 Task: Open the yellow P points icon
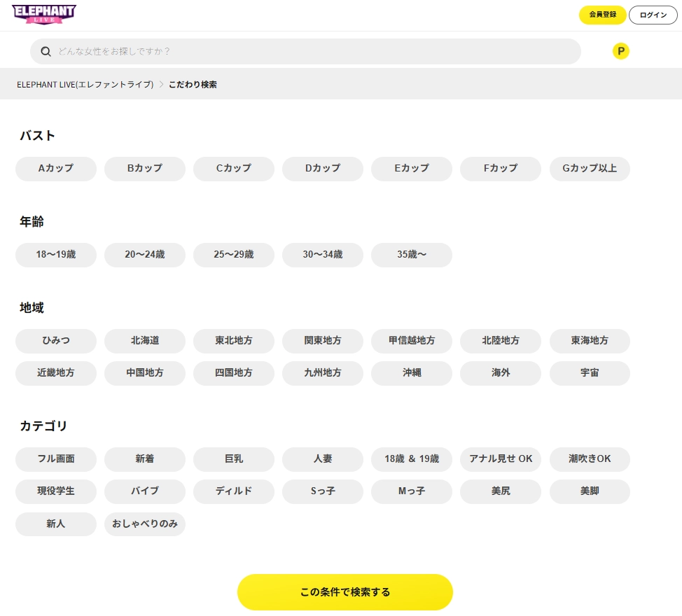point(620,51)
